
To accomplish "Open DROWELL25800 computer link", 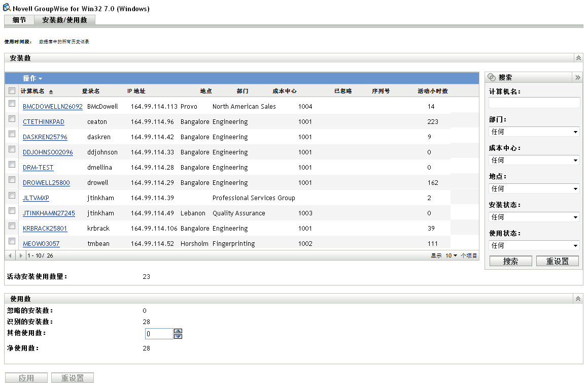I will (46, 182).
